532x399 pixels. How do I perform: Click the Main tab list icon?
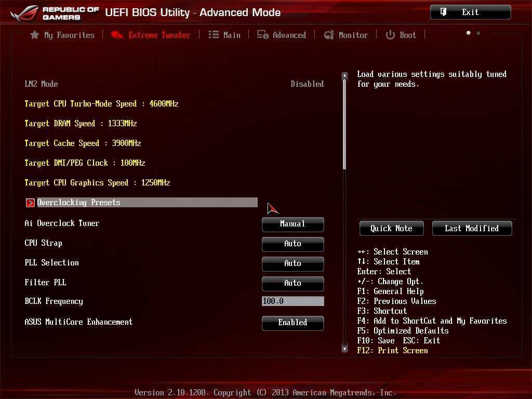click(x=214, y=35)
